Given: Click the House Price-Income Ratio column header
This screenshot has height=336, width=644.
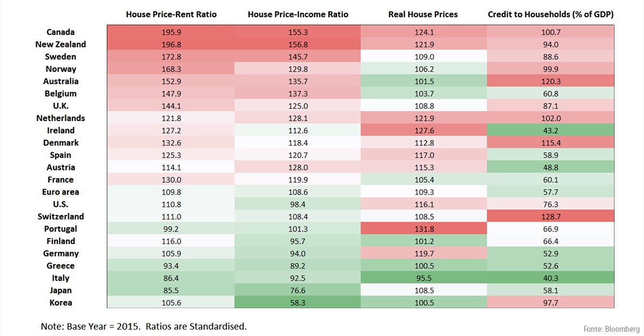Looking at the screenshot, I should (x=298, y=14).
